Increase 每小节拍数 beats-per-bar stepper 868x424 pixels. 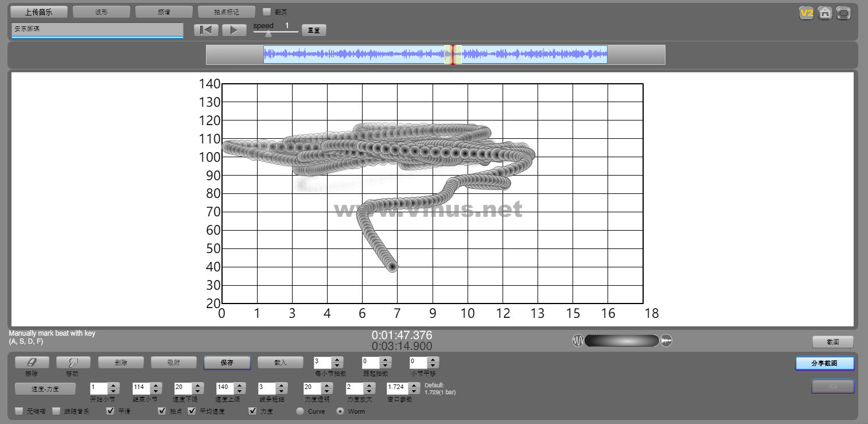point(337,360)
